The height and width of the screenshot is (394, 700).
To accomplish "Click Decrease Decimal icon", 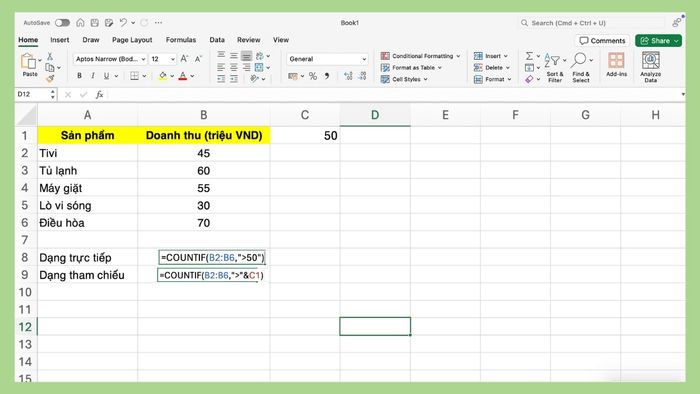I will pyautogui.click(x=362, y=76).
